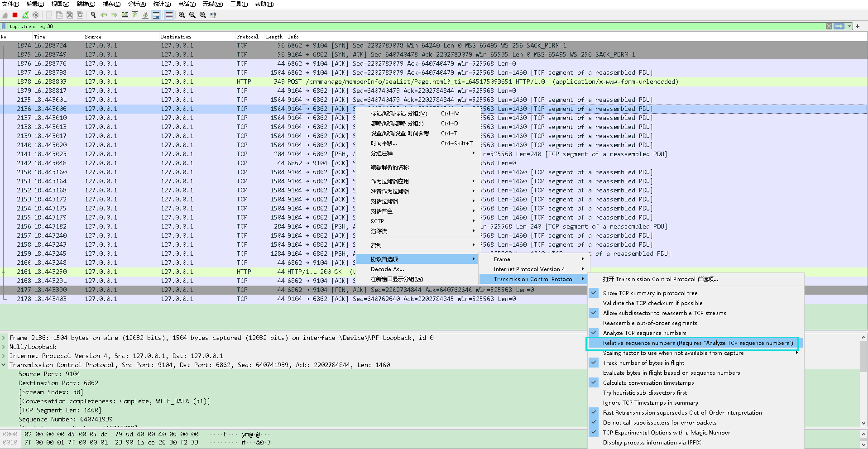Image resolution: width=868 pixels, height=449 pixels.
Task: Click the display filter input field
Action: tap(417, 26)
